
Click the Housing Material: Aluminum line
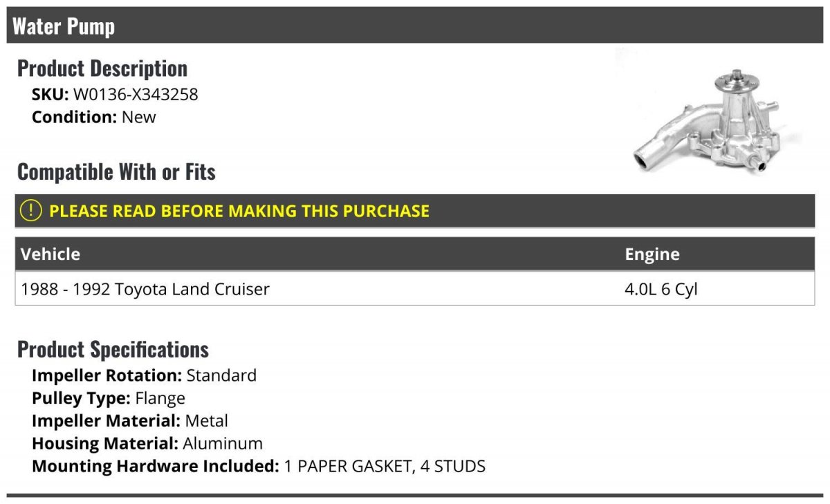point(147,443)
